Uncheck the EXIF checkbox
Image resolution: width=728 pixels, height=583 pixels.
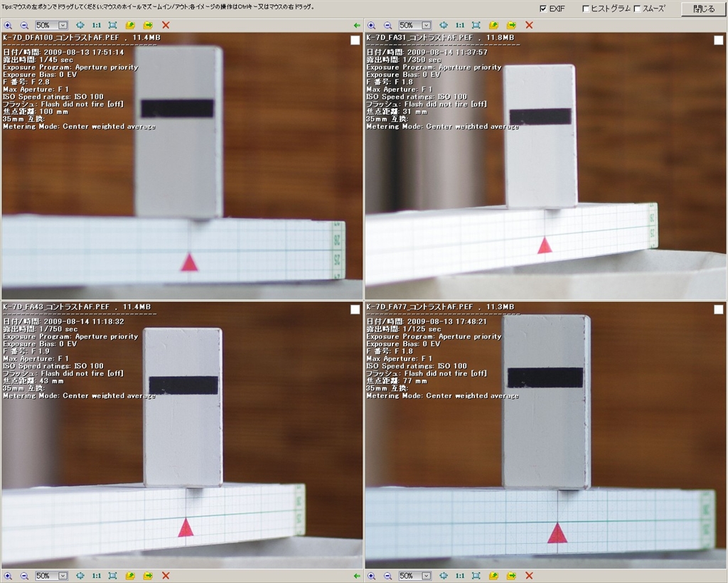542,9
